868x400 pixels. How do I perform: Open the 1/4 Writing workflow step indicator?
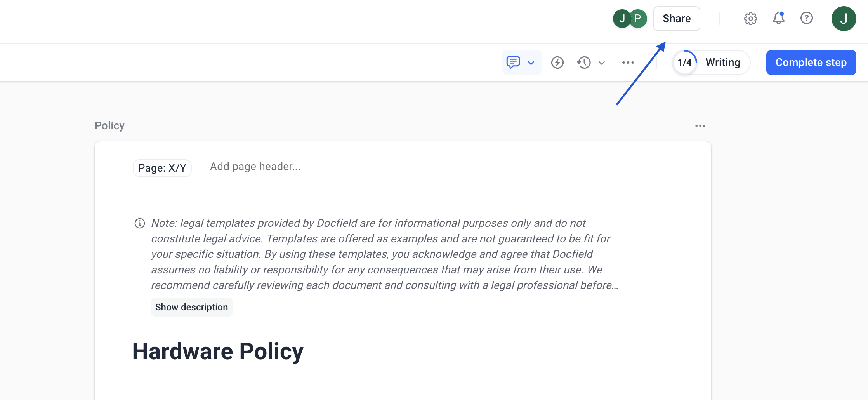coord(711,63)
